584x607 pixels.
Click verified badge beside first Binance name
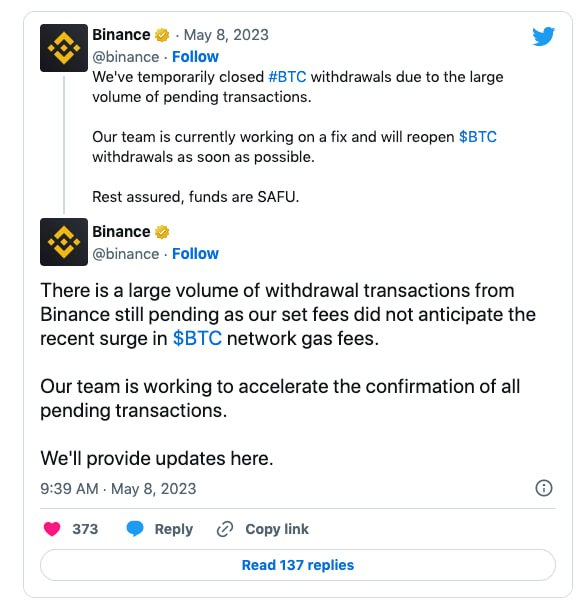point(162,35)
